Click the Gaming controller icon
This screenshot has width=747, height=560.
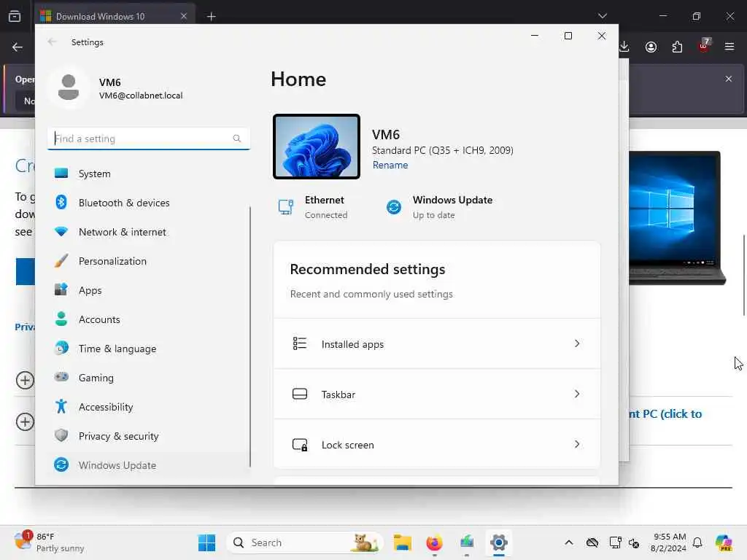61,377
